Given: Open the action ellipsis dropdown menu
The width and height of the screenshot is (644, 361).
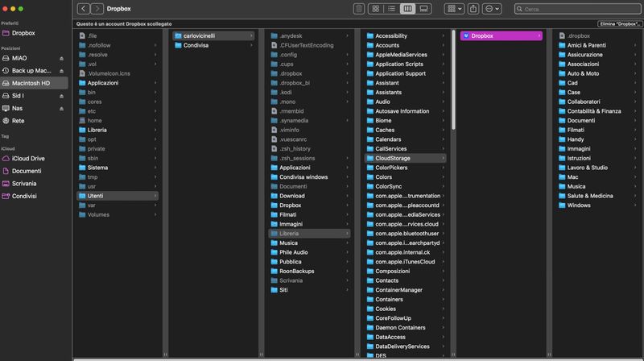Looking at the screenshot, I should point(492,9).
